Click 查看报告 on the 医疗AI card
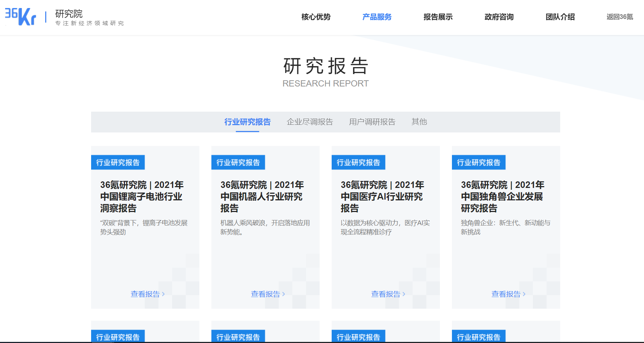This screenshot has height=343, width=644. click(388, 294)
